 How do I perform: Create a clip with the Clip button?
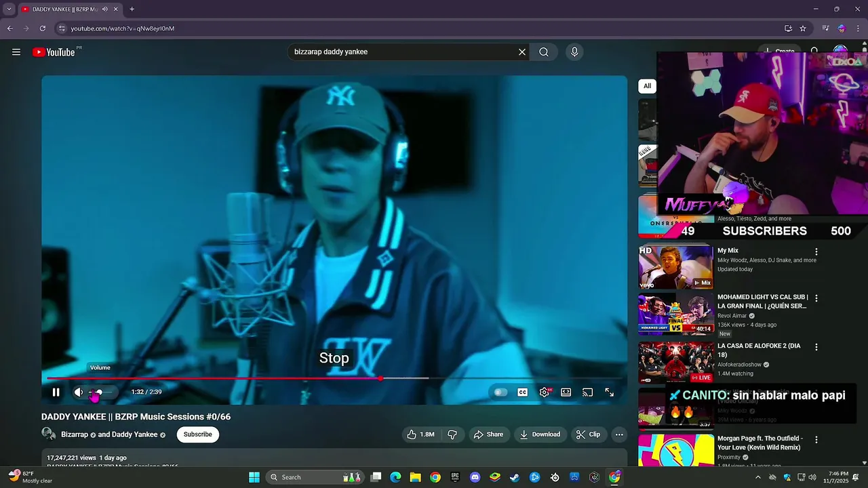click(x=589, y=434)
